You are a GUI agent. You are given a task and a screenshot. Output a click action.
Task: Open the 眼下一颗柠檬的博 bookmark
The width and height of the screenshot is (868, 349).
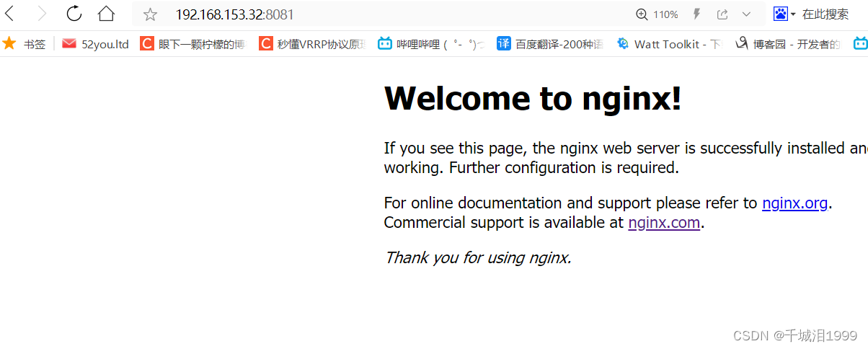pos(192,44)
